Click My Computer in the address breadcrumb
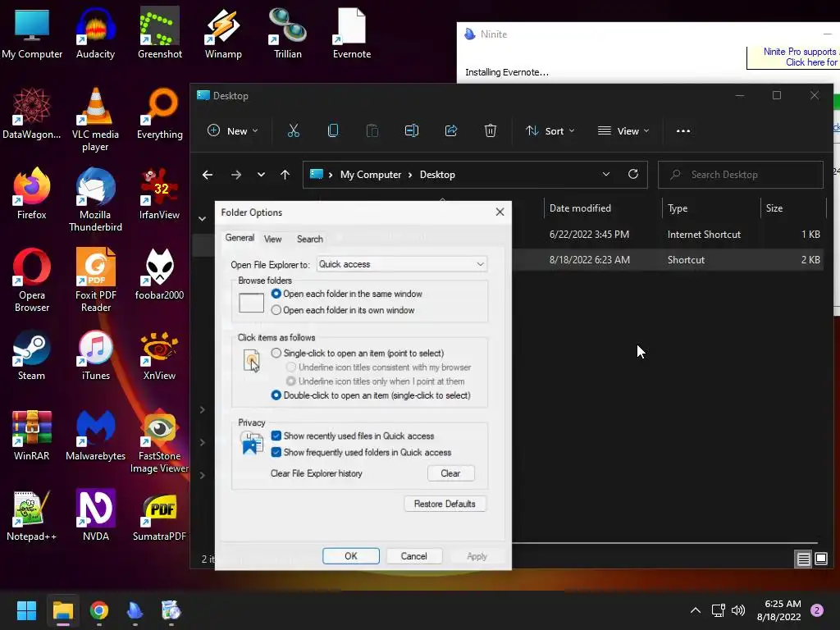This screenshot has height=630, width=840. (371, 175)
